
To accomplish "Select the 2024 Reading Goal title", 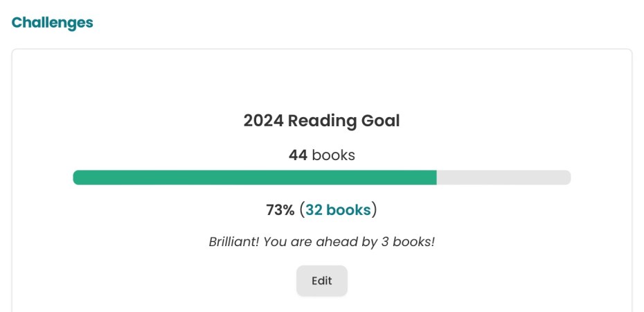I will (x=322, y=121).
